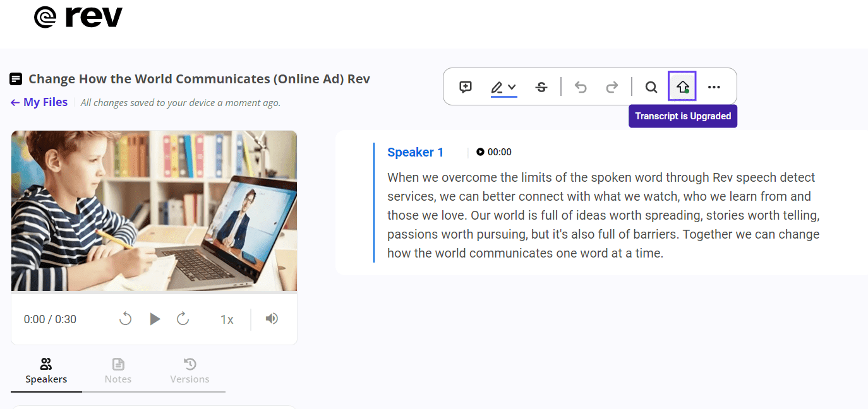This screenshot has width=868, height=409.
Task: Open the transcript search
Action: pyautogui.click(x=651, y=87)
